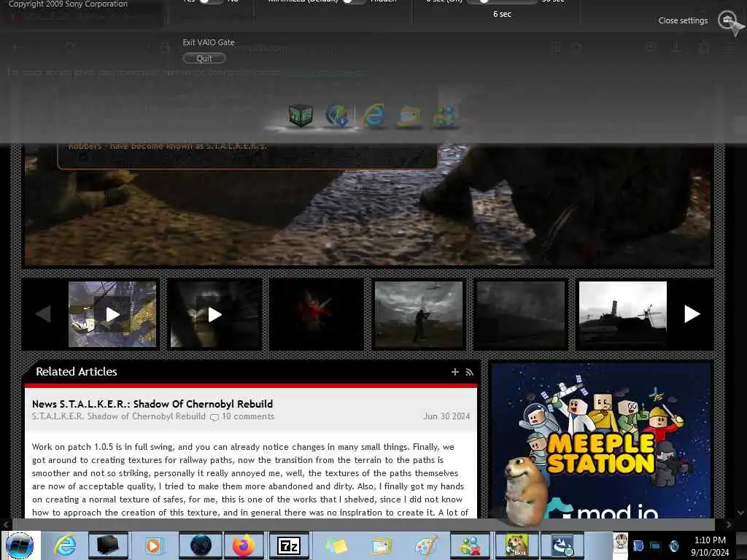Show previous media thumbnails with left arrow

point(43,314)
